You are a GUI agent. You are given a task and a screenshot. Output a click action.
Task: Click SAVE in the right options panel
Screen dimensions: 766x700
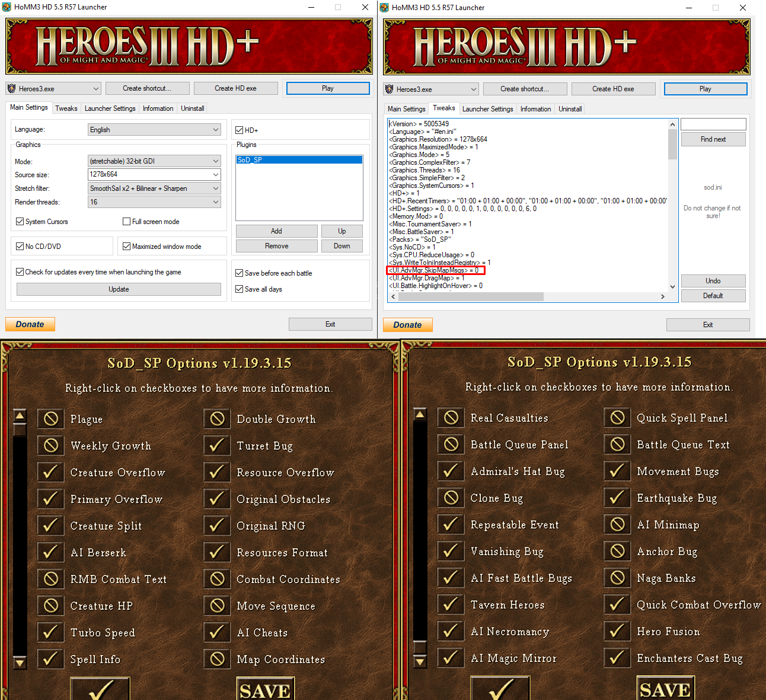pyautogui.click(x=666, y=689)
